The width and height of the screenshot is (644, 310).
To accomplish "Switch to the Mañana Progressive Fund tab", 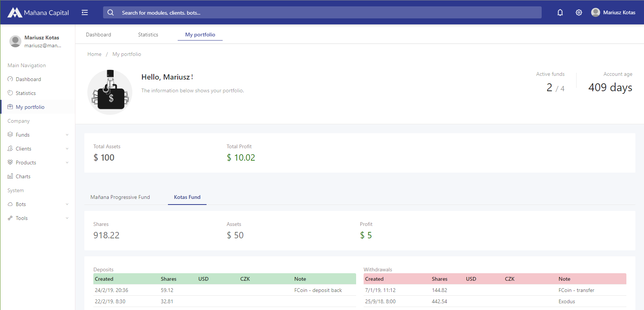I will coord(120,197).
